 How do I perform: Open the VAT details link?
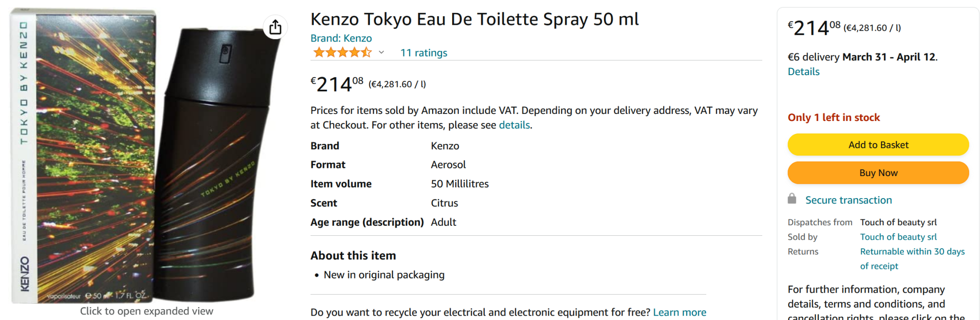click(514, 125)
